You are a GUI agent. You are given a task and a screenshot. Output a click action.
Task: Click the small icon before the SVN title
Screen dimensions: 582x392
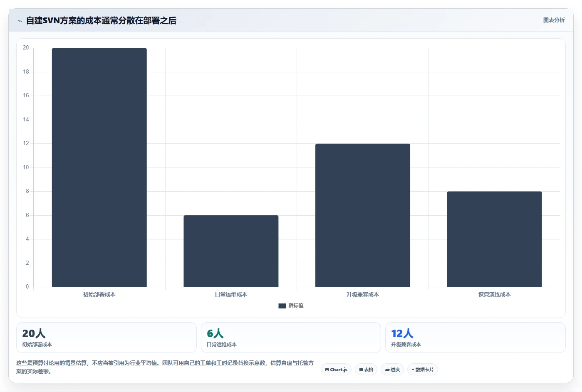pyautogui.click(x=20, y=21)
